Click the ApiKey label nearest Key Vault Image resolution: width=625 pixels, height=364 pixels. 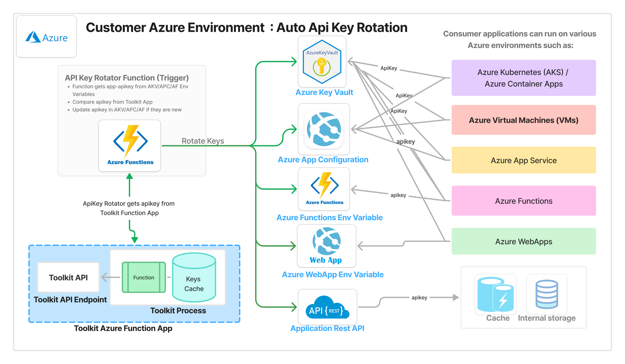(x=389, y=68)
